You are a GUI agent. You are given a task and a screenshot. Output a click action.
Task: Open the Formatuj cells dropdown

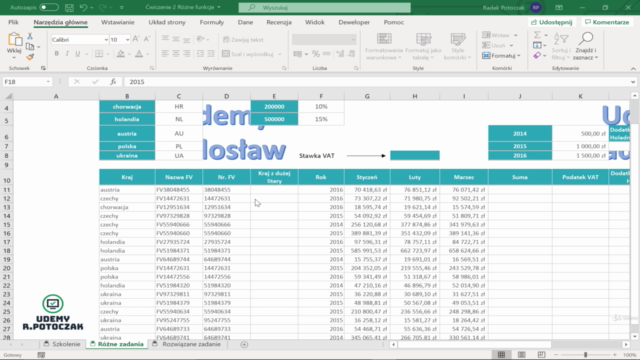[501, 56]
